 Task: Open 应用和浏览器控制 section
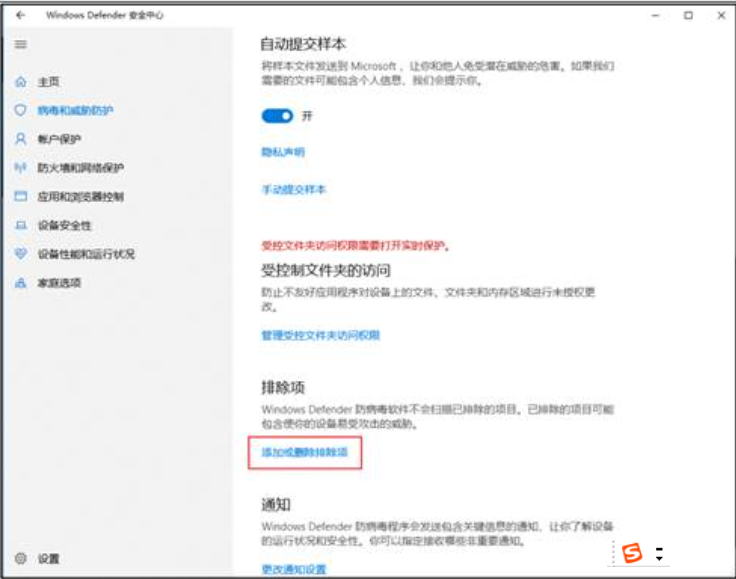point(81,196)
